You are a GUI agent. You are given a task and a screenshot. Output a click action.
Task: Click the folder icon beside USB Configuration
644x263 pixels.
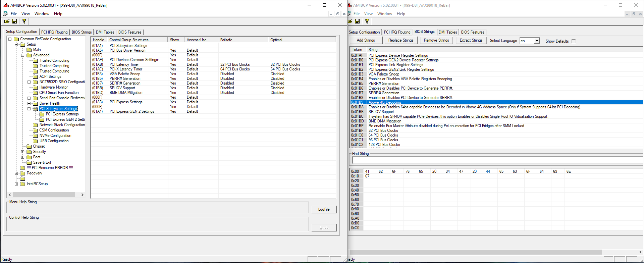[x=36, y=141]
